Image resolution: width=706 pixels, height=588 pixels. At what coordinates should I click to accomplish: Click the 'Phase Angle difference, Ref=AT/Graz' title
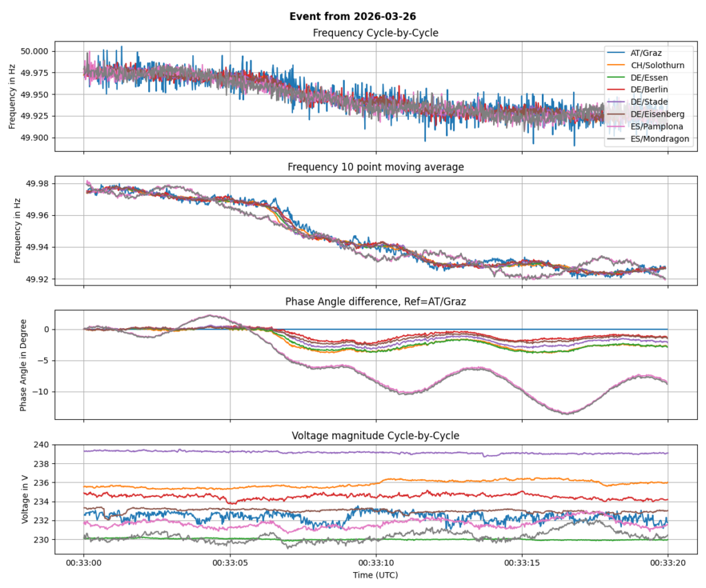(x=376, y=301)
